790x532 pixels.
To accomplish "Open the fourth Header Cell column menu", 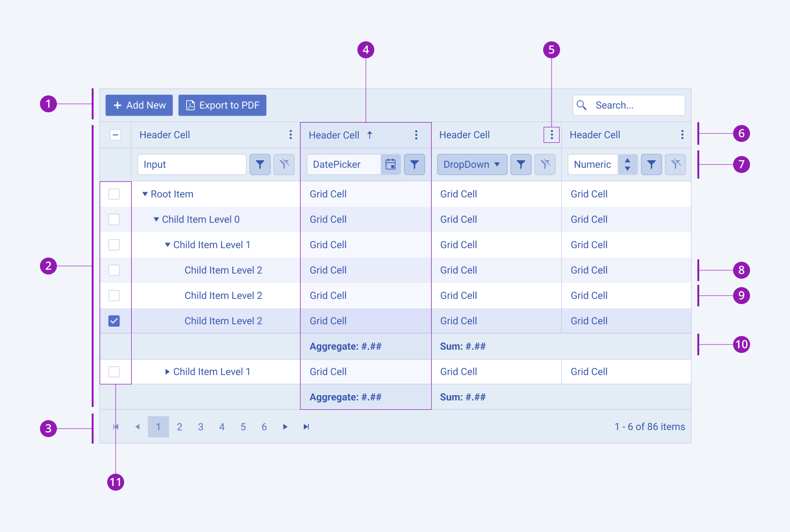I will [682, 135].
